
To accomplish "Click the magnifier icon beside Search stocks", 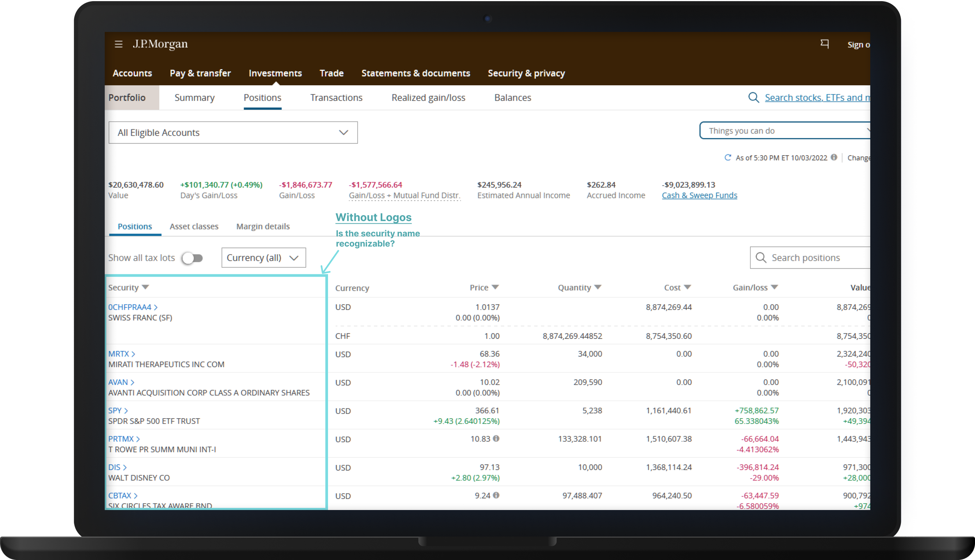I will [x=753, y=97].
